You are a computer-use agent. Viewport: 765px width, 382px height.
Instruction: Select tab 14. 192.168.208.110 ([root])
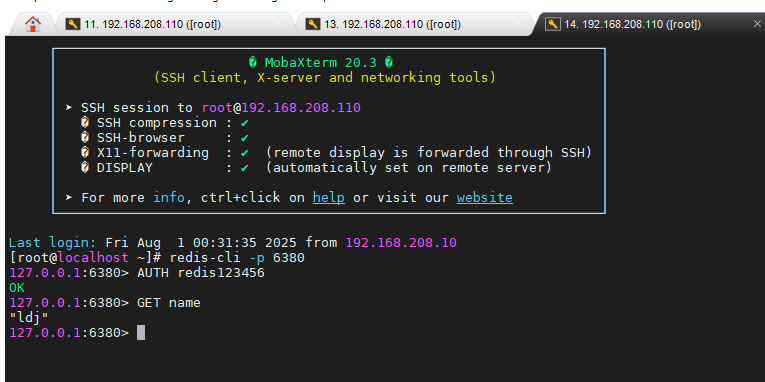[649, 24]
